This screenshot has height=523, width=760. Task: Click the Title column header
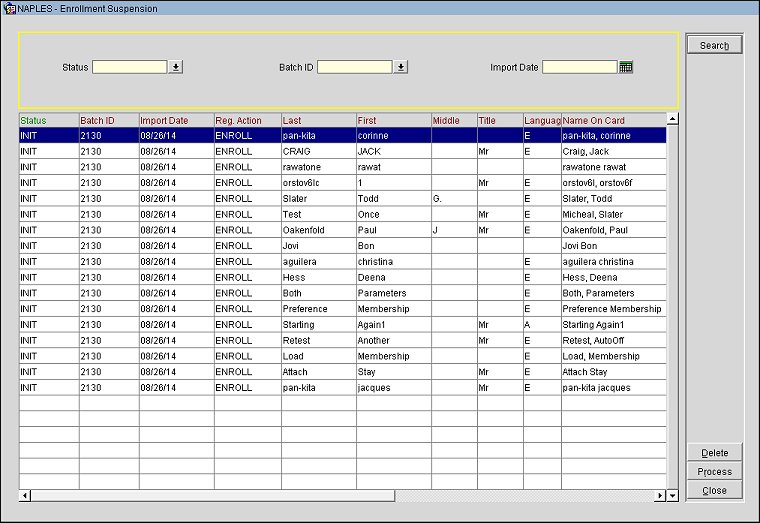500,120
